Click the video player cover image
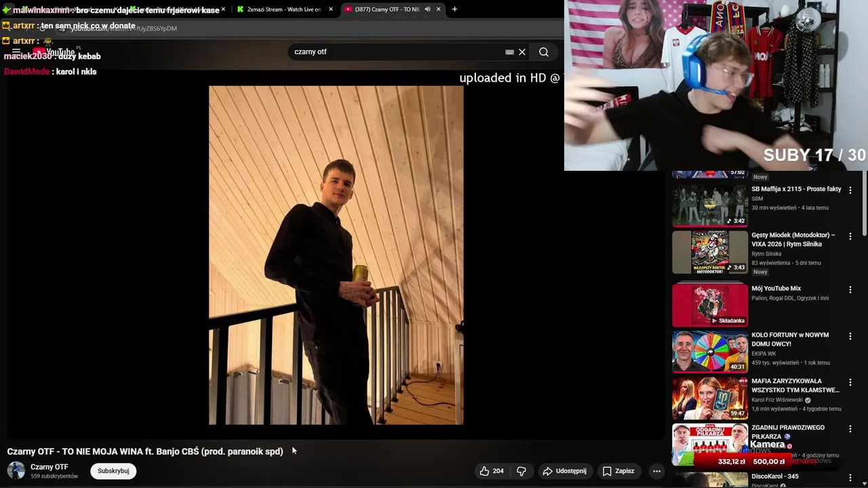Screen dimensions: 868x488 336,255
